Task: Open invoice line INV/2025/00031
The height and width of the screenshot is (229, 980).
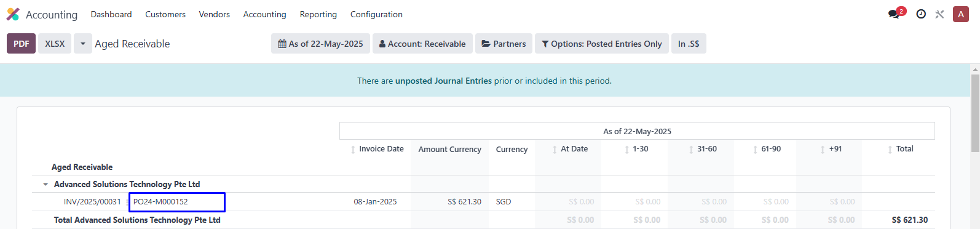Action: (x=92, y=202)
